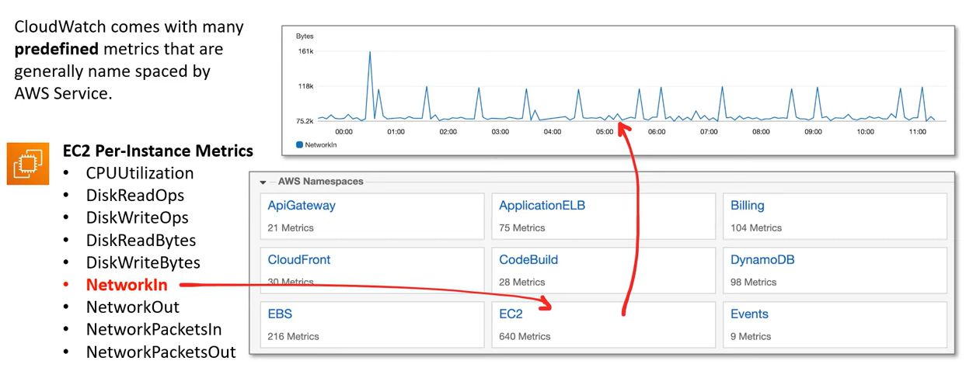
Task: Click the orange EC2 service icon
Action: tap(28, 164)
